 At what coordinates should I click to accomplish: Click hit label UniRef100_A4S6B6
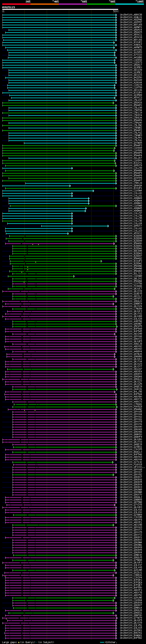[x=131, y=58]
